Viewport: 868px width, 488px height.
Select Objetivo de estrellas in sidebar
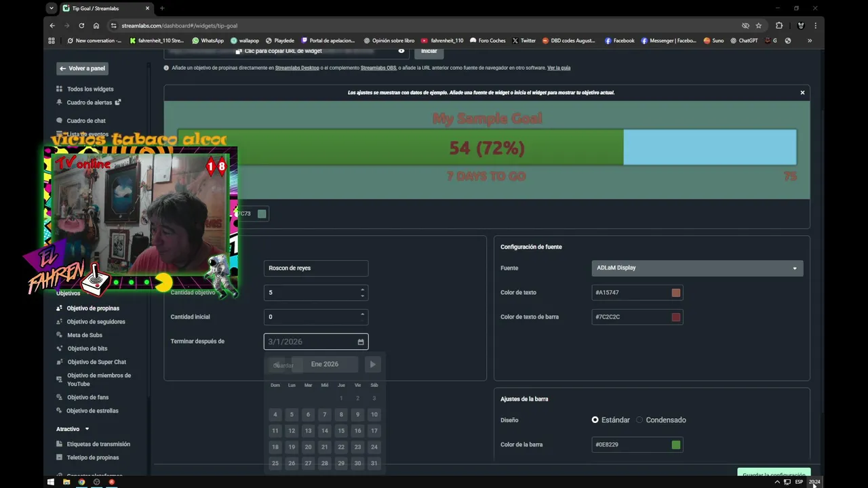[92, 411]
